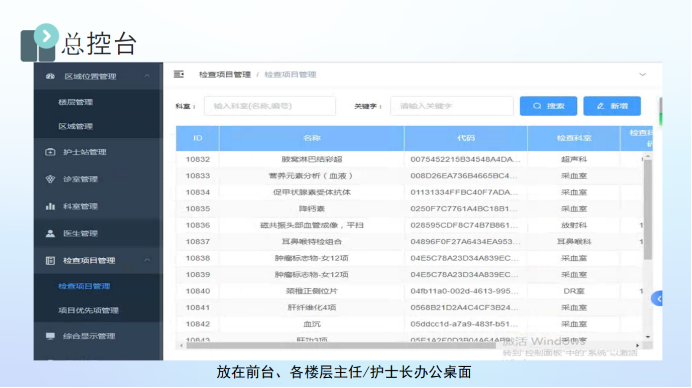The width and height of the screenshot is (692, 388).
Task: Click the 护士站管理 medical kit icon
Action: click(50, 152)
